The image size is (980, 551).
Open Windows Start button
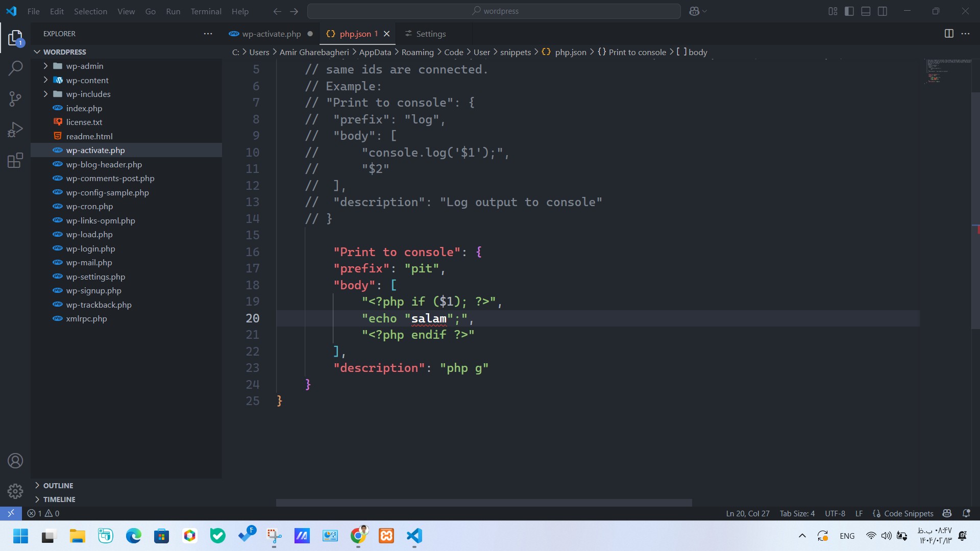tap(21, 536)
